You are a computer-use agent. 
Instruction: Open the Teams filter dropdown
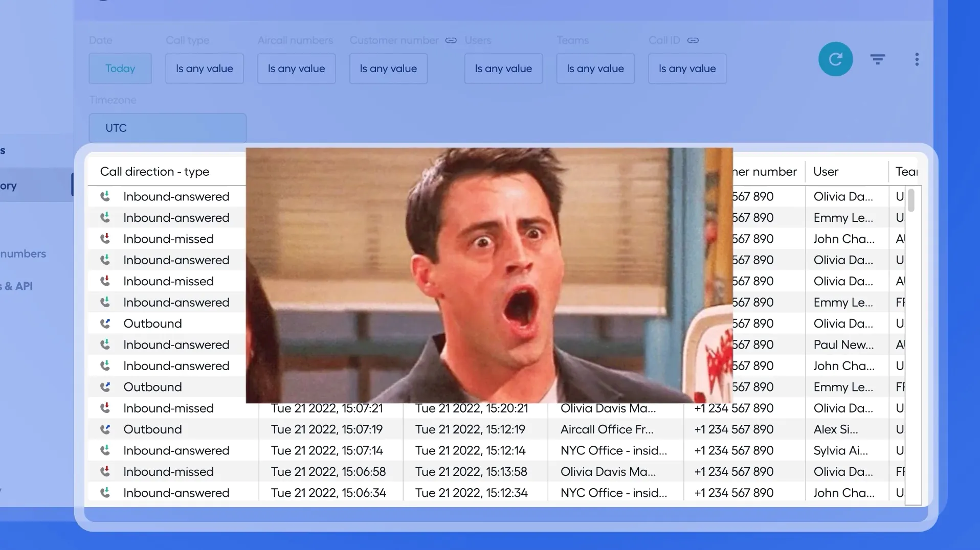coord(595,68)
